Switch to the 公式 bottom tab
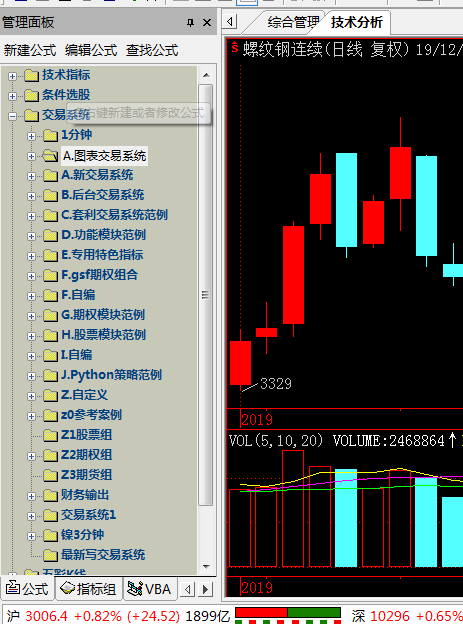The width and height of the screenshot is (463, 624). point(27,589)
